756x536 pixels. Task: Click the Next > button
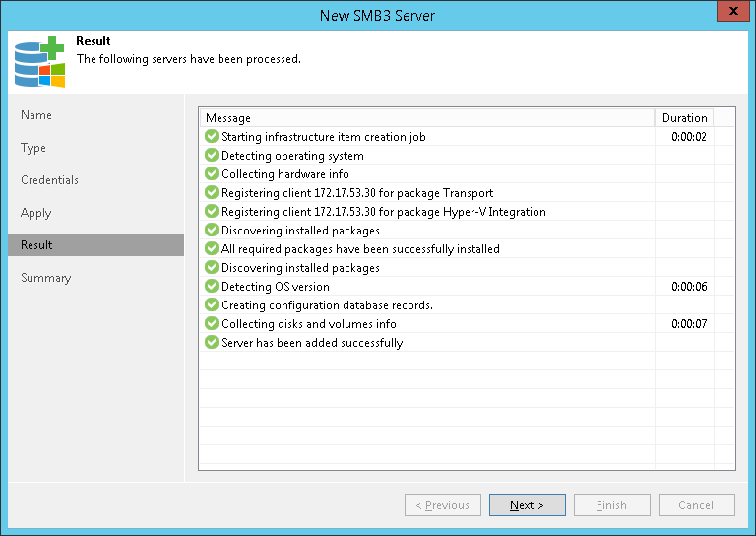coord(528,505)
